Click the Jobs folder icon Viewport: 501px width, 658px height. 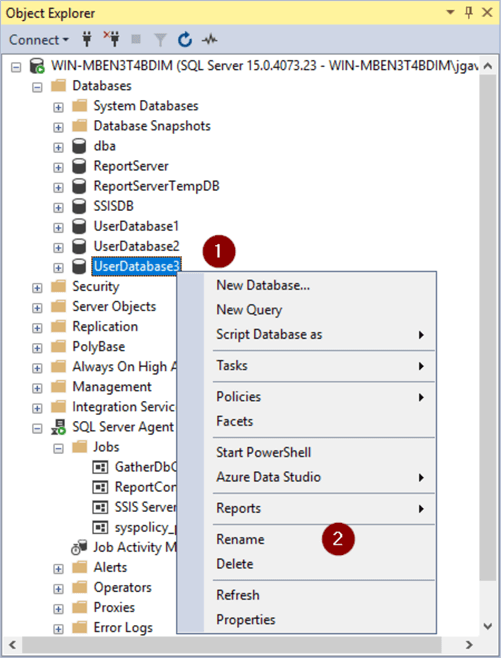[79, 446]
